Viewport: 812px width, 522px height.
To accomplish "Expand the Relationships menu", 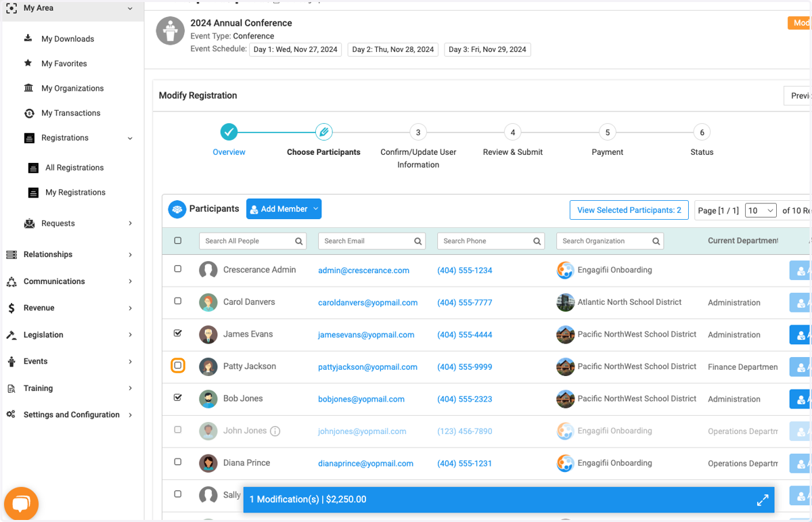I will pos(130,255).
